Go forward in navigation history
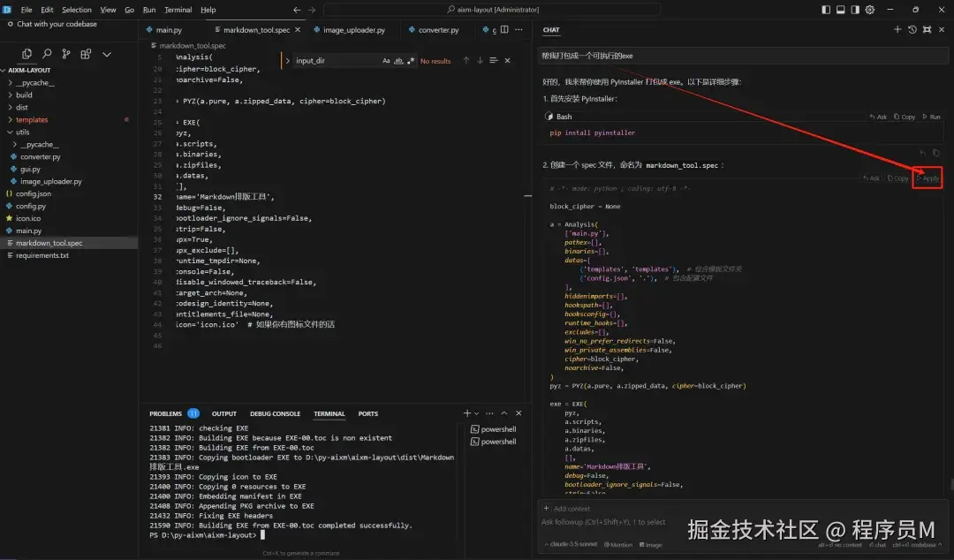 312,10
